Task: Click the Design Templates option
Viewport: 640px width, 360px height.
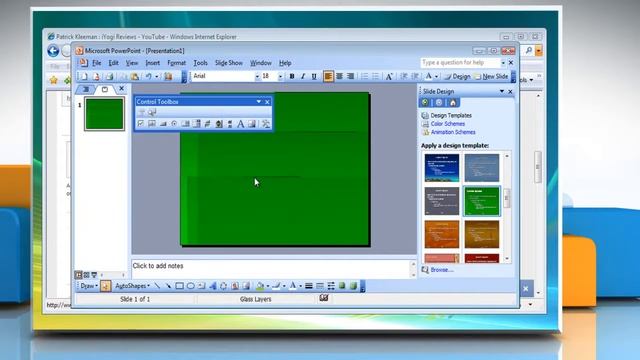Action: (451, 116)
